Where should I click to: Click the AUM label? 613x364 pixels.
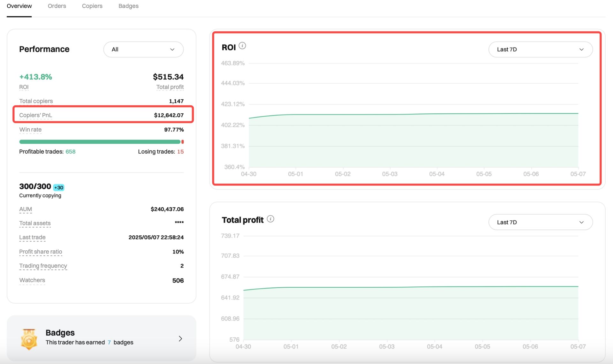point(26,209)
